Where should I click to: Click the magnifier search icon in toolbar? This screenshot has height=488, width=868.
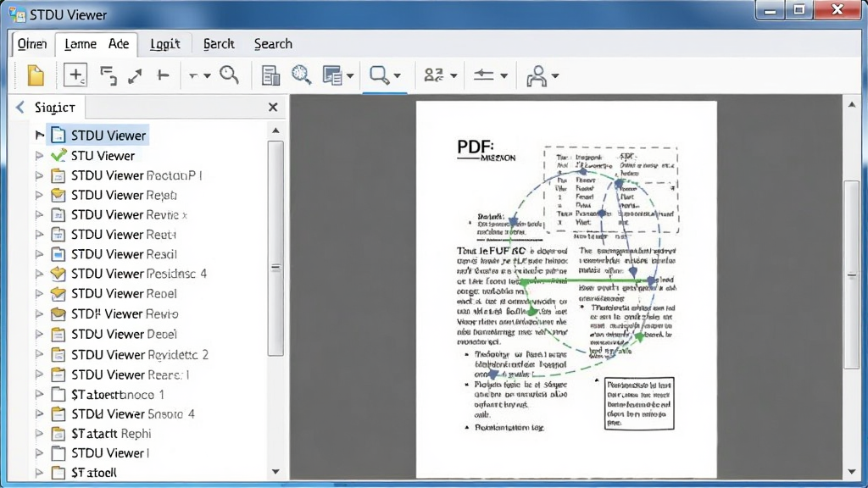click(229, 75)
